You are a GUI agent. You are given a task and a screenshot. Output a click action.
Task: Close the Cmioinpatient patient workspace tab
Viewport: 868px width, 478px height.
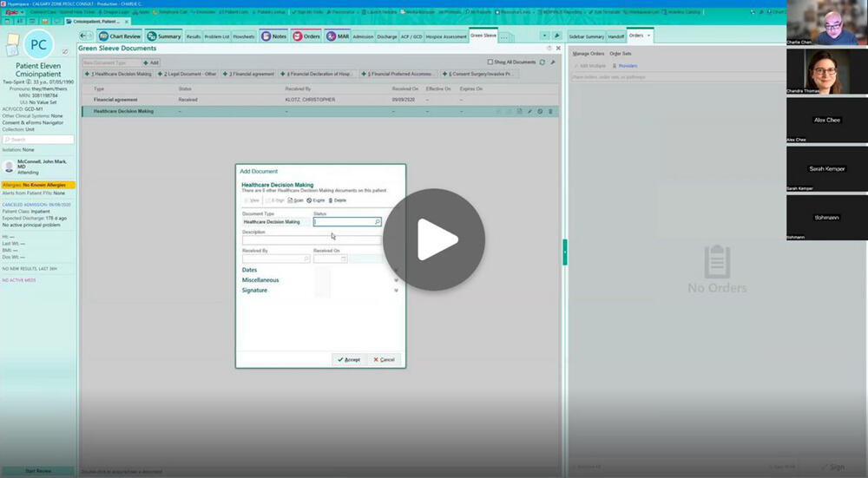pyautogui.click(x=126, y=21)
